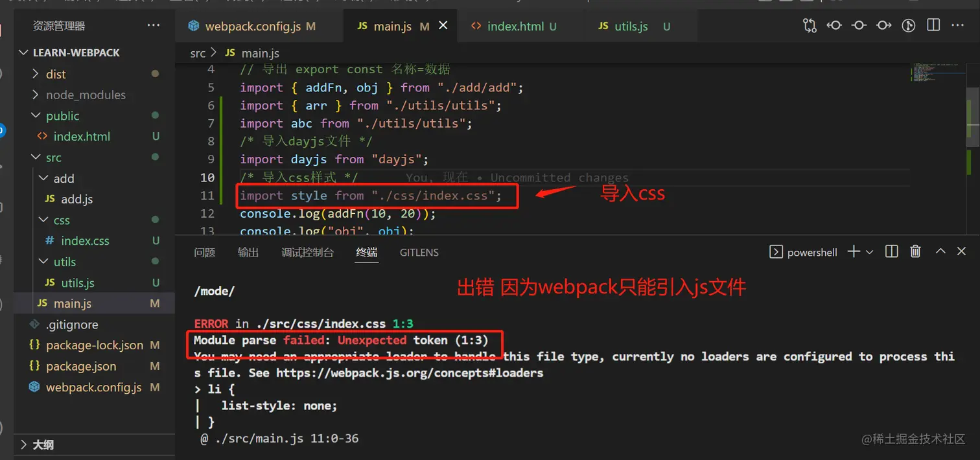980x460 pixels.
Task: Open package.json file
Action: pyautogui.click(x=94, y=366)
